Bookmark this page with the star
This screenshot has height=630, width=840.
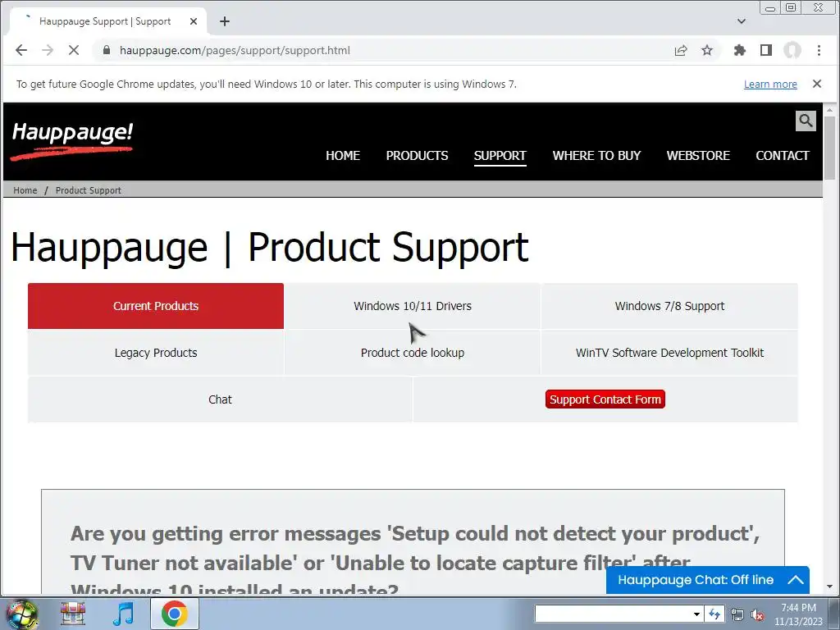pyautogui.click(x=707, y=50)
